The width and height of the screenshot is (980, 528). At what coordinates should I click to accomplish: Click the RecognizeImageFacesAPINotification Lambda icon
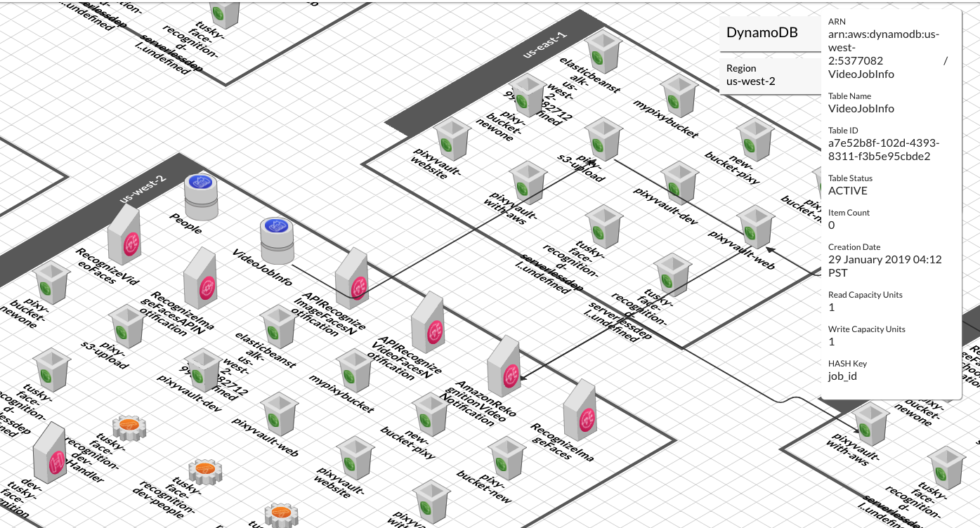point(200,279)
